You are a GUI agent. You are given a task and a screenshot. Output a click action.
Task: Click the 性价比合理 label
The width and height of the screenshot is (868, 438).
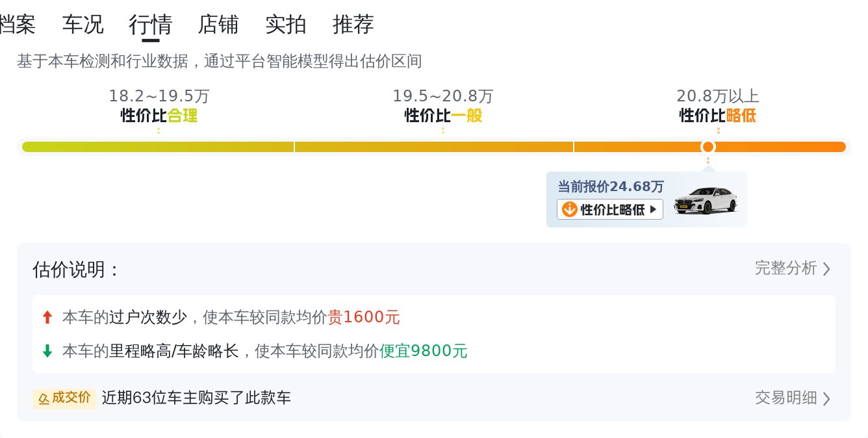pyautogui.click(x=159, y=116)
